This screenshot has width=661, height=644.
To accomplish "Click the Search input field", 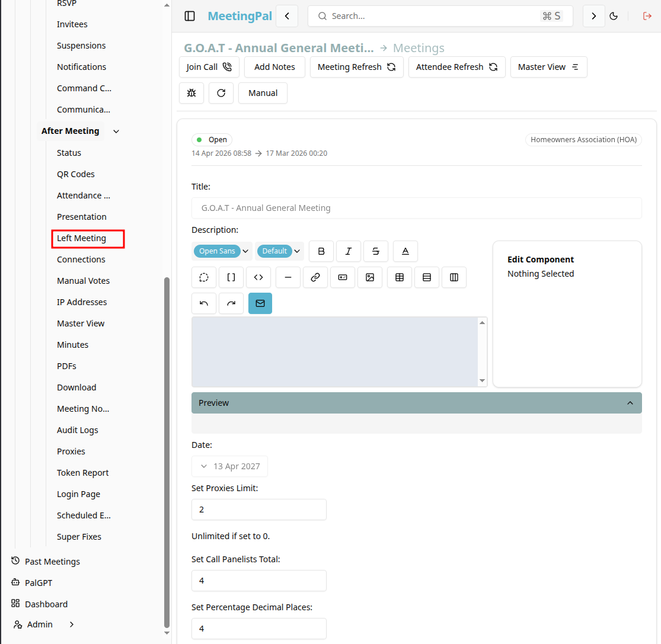I will (x=440, y=16).
